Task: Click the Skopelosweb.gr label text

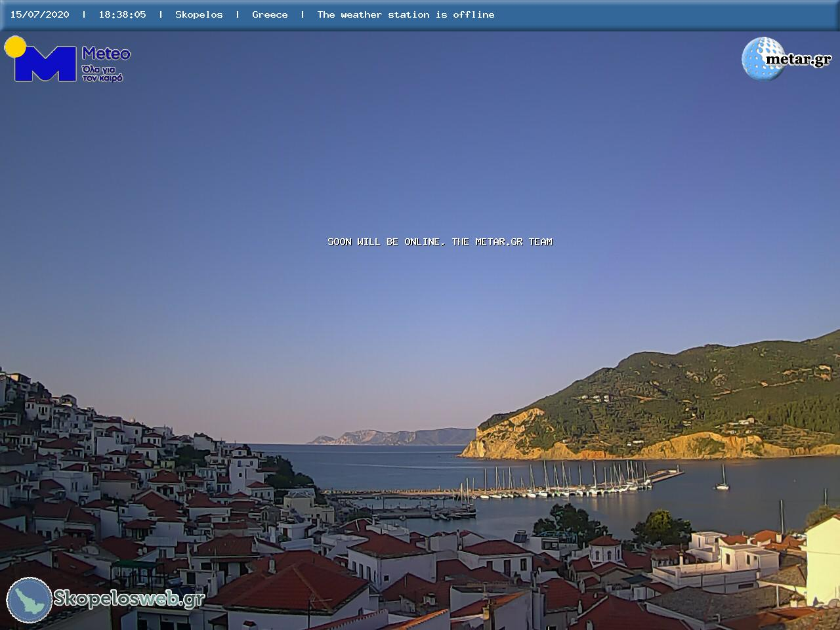Action: (129, 598)
